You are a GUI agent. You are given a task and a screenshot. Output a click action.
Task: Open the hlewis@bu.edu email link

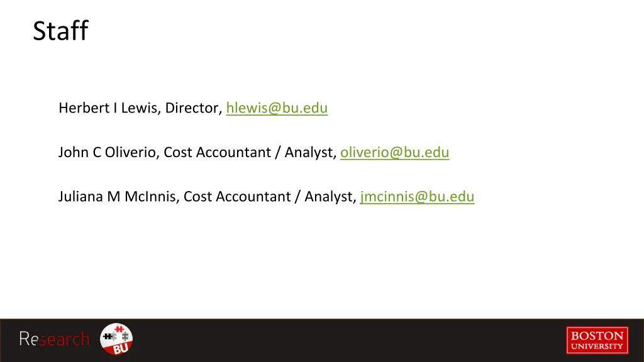coord(277,108)
